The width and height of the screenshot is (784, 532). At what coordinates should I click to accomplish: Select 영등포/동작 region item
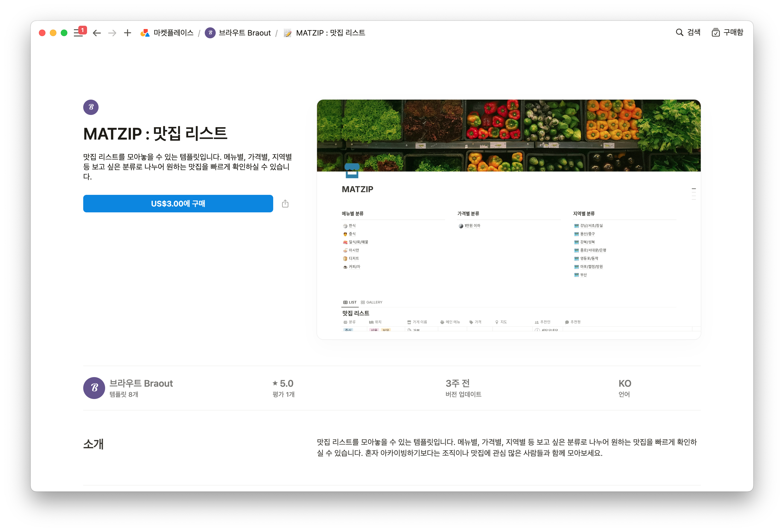[586, 258]
